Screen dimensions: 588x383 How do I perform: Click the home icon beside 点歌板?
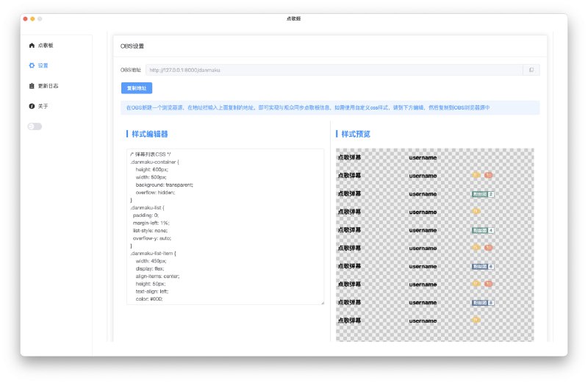[x=32, y=46]
